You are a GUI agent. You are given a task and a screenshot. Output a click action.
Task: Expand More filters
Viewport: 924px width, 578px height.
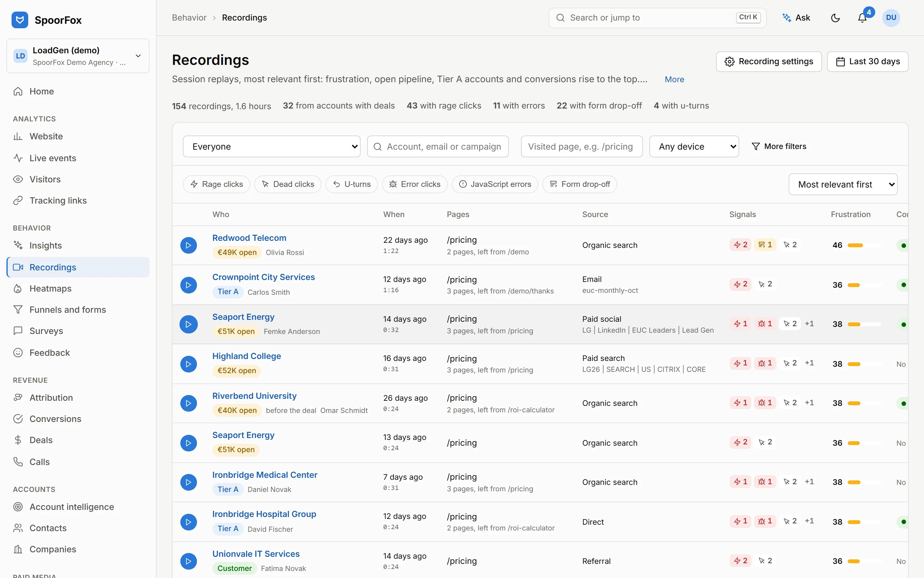pyautogui.click(x=779, y=146)
